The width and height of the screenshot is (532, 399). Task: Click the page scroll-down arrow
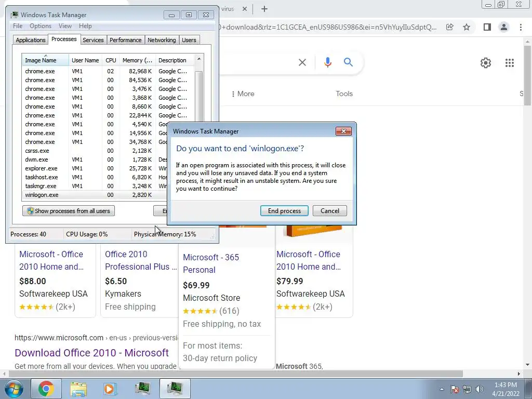coord(527,365)
